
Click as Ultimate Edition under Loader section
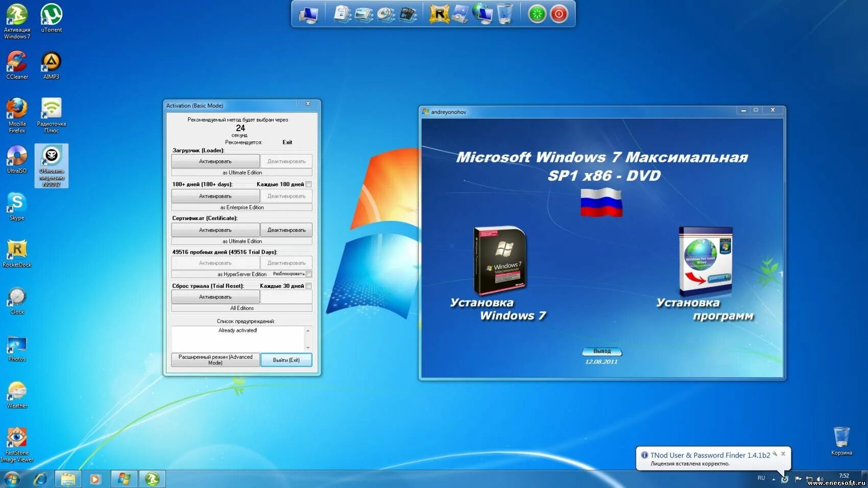pyautogui.click(x=242, y=173)
